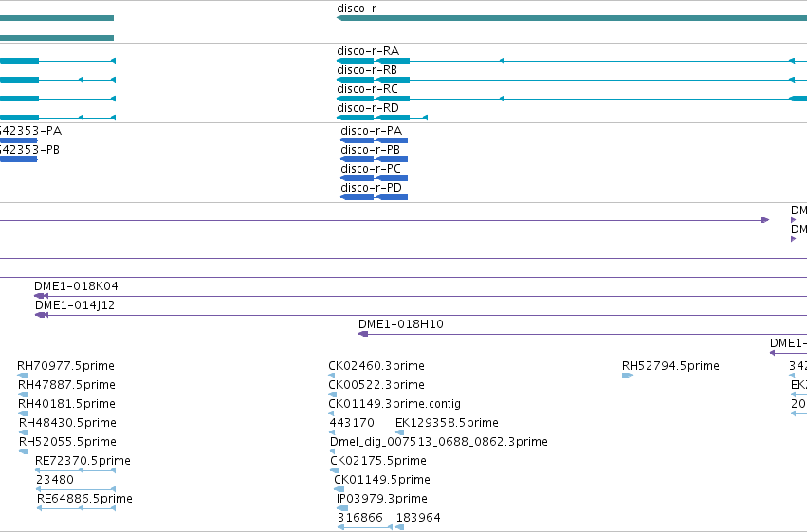Click the RE64886.5prime alignment glyph
Screen dimensions: 807x532
[x=76, y=508]
